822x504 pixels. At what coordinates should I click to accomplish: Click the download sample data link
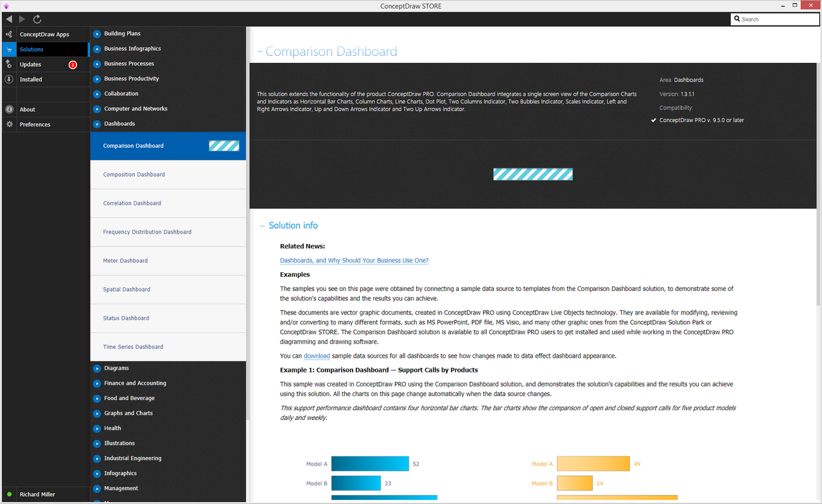coord(317,356)
